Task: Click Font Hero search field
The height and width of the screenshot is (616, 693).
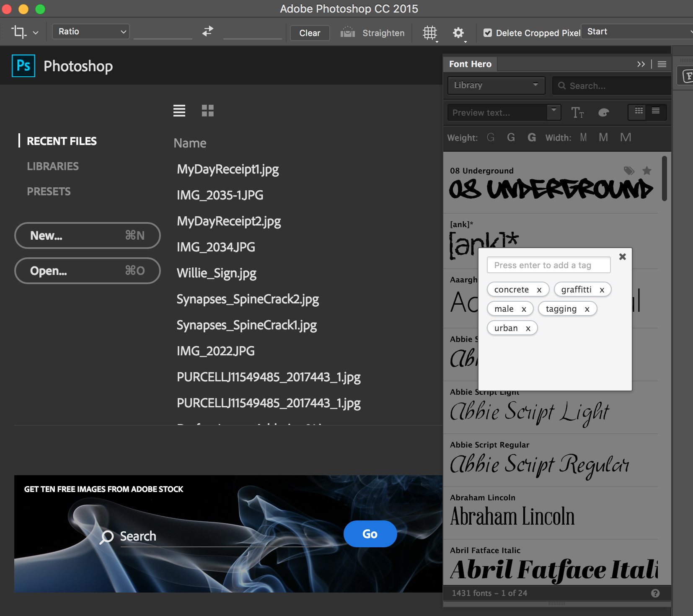Action: (612, 85)
